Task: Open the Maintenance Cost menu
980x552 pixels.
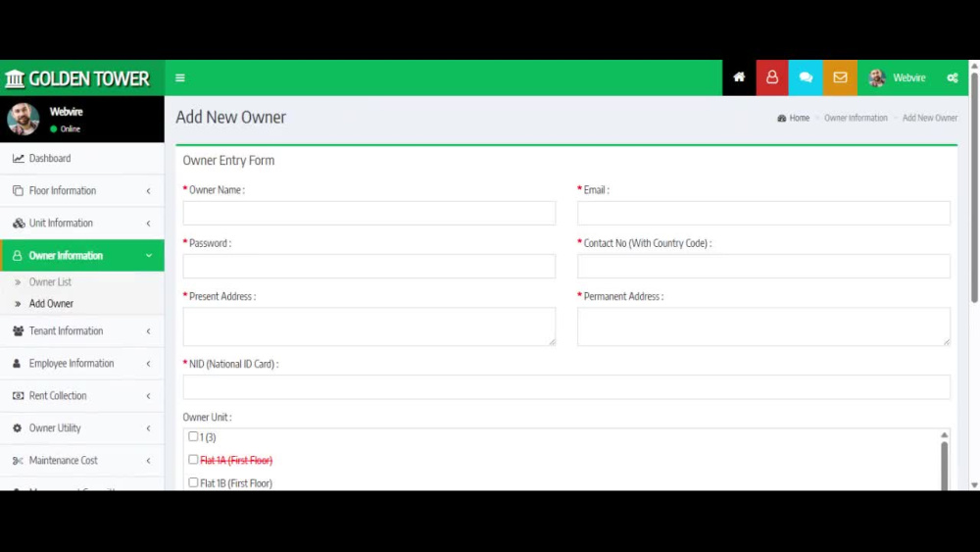Action: click(x=82, y=461)
